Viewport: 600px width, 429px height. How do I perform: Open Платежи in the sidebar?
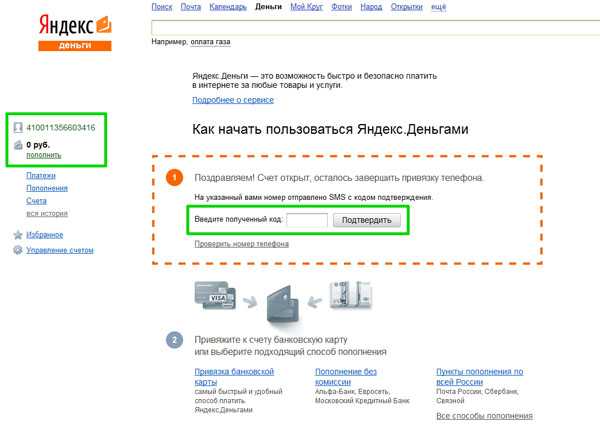pyautogui.click(x=41, y=176)
